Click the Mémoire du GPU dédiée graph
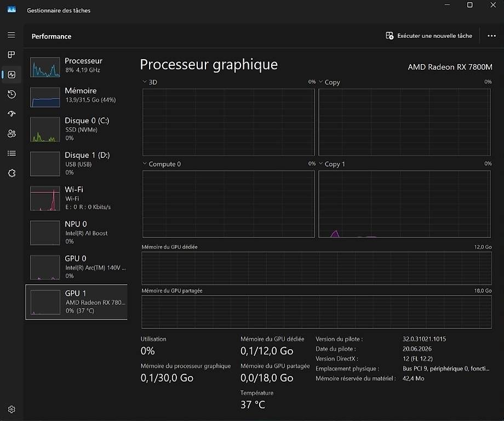The width and height of the screenshot is (504, 421). pyautogui.click(x=316, y=268)
